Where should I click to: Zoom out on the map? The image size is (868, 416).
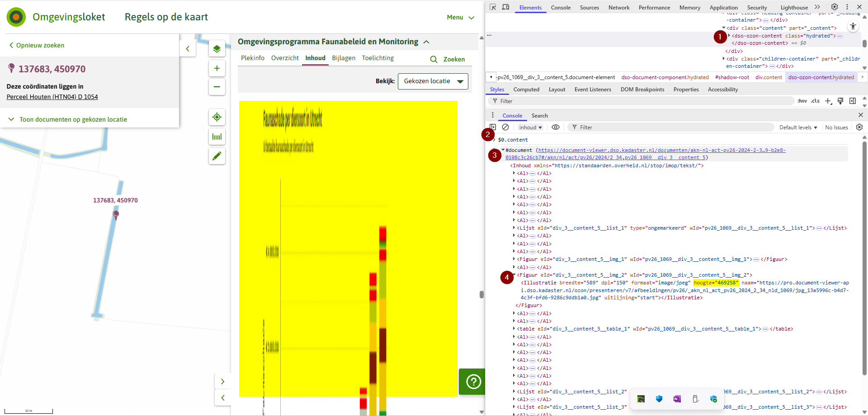click(217, 87)
